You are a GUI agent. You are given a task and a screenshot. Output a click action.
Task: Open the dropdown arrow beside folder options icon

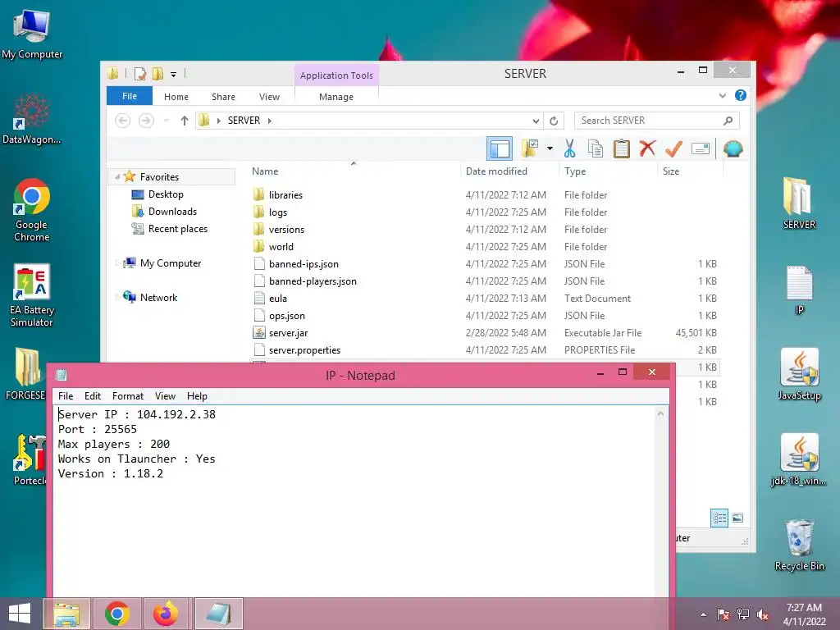coord(550,148)
